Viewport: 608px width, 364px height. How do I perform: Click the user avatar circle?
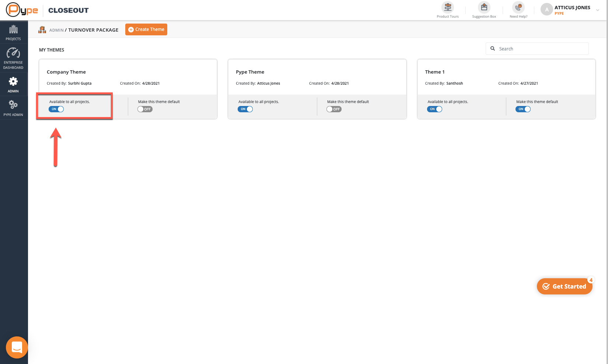[x=547, y=10]
